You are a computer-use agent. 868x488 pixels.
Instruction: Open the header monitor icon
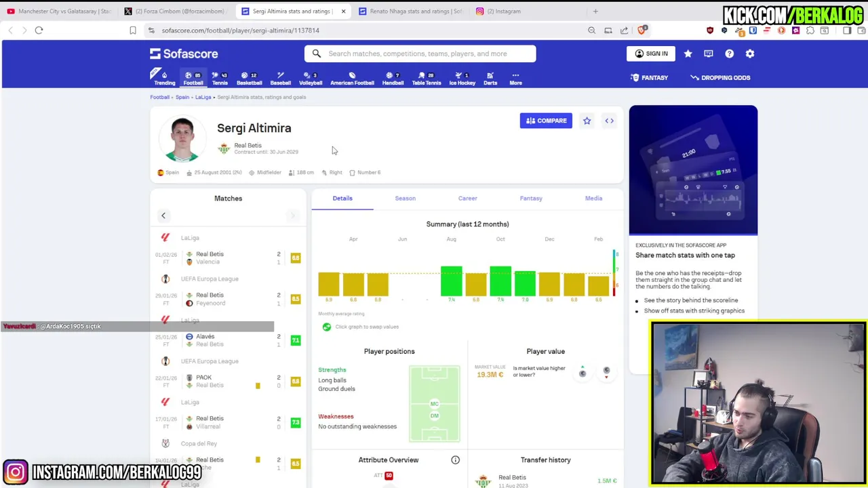709,54
